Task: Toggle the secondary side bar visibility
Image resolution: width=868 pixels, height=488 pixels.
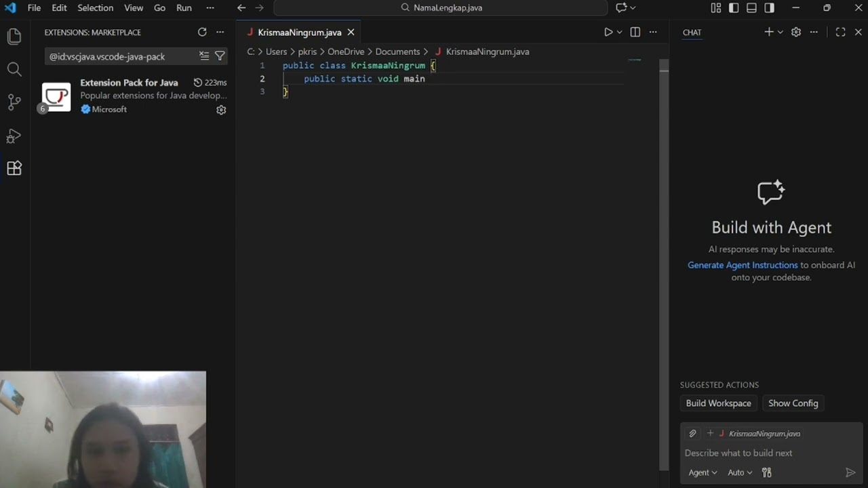Action: [769, 8]
